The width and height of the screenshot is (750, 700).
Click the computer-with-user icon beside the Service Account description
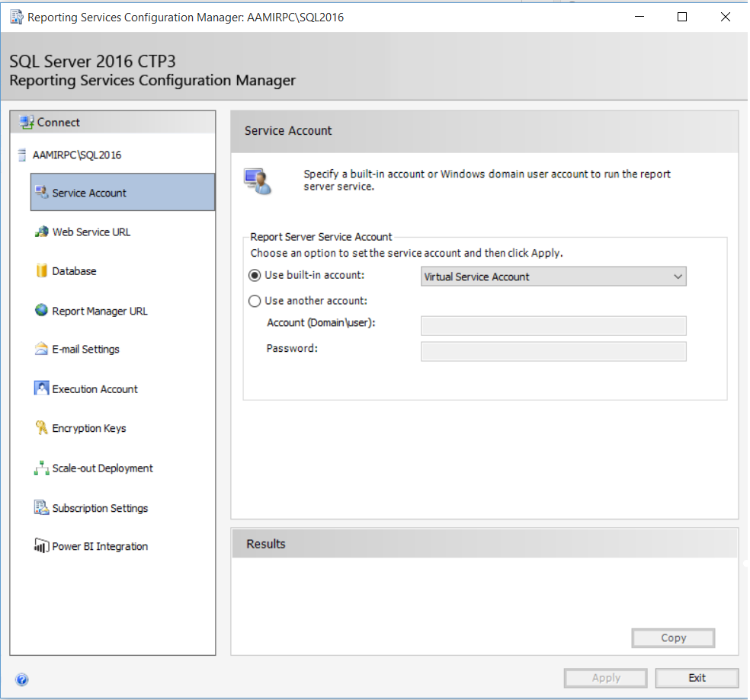click(x=258, y=181)
